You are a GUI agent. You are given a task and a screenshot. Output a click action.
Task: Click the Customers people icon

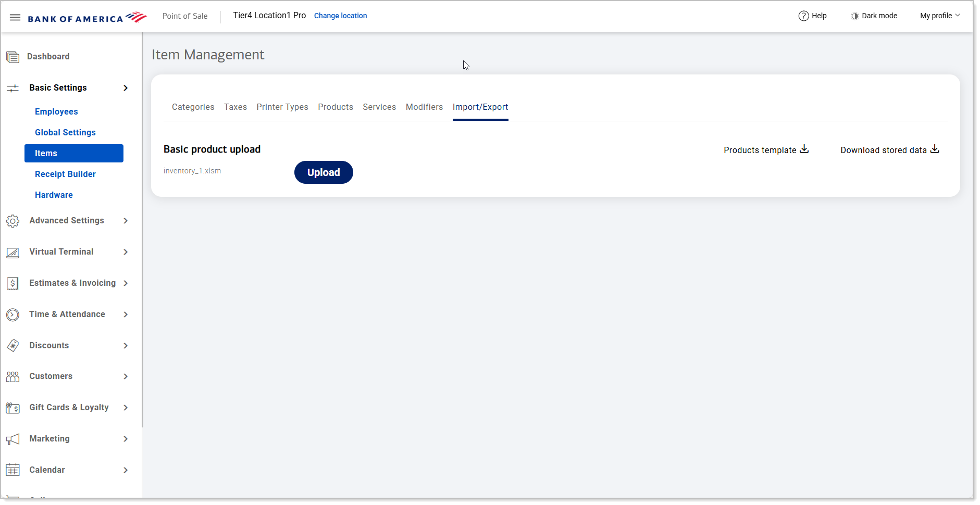point(13,376)
